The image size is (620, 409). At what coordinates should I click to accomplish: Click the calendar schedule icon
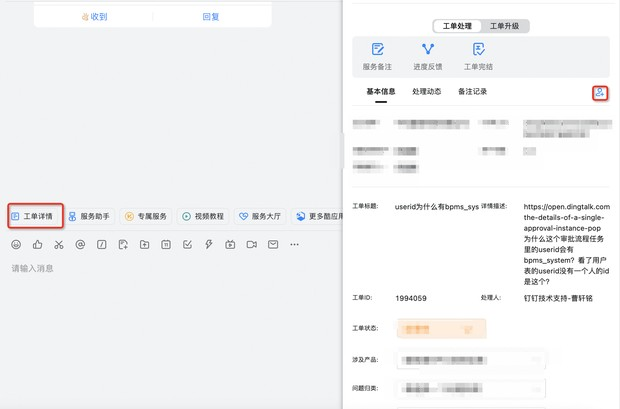click(x=166, y=245)
